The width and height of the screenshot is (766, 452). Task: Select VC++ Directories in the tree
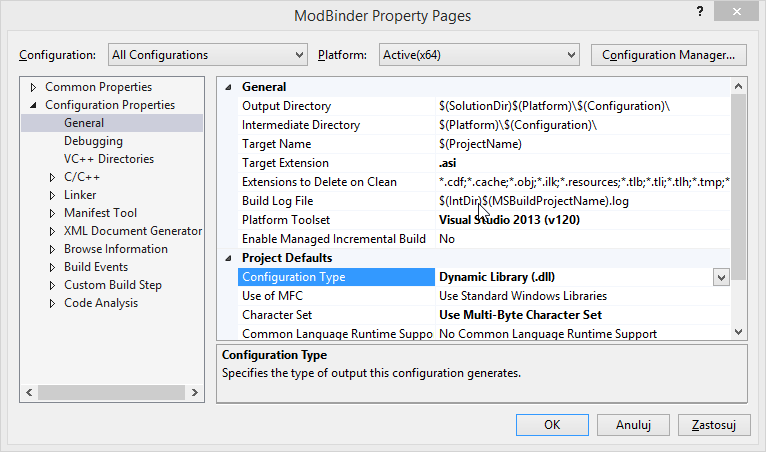108,159
